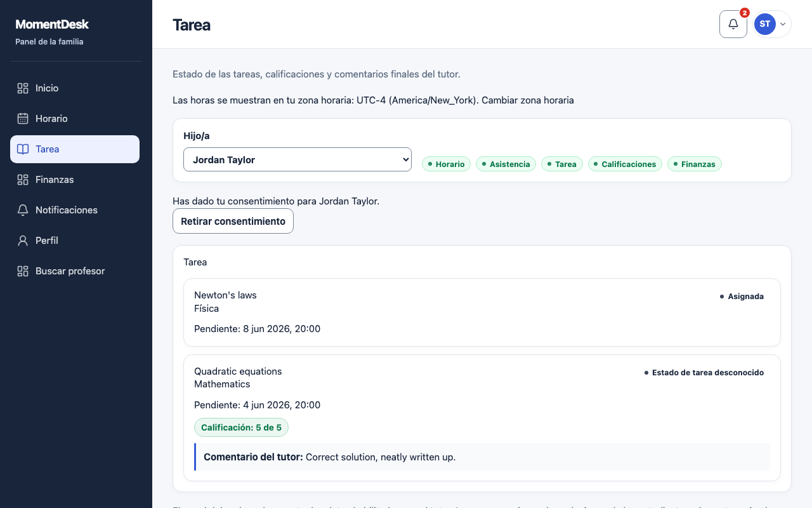Screen dimensions: 812x508
Task: Open Perfil from the sidebar
Action: (75, 241)
